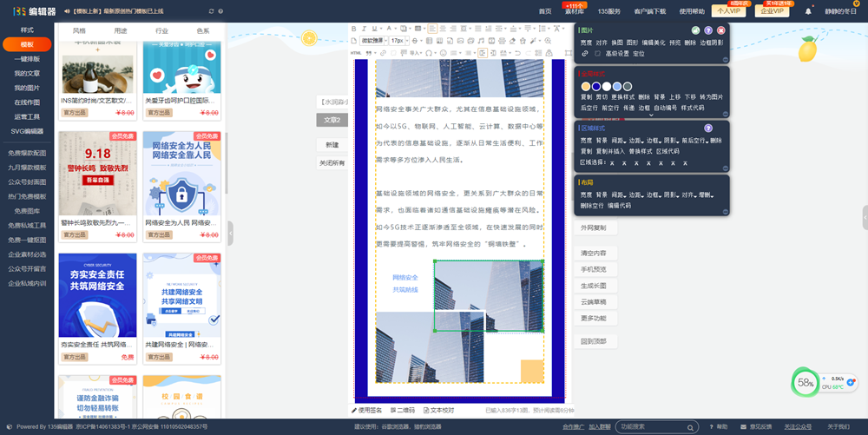Open 对齐 dropdown in 布局 panel
The height and width of the screenshot is (435, 868).
tap(688, 194)
